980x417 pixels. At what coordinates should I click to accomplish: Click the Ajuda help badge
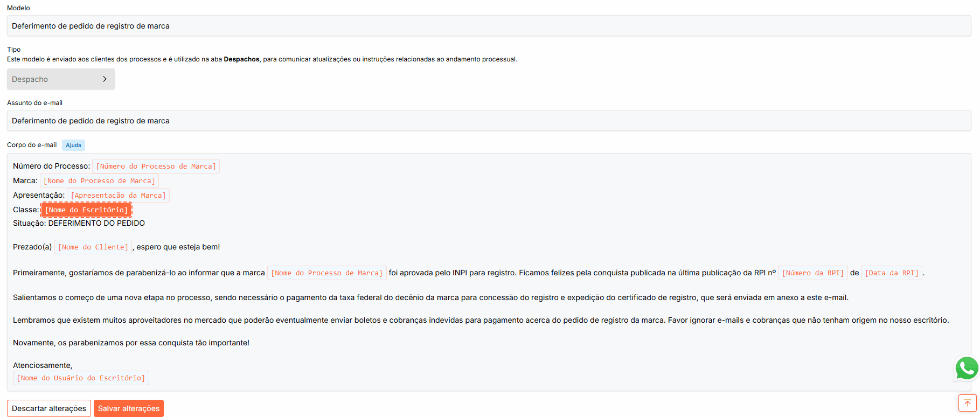73,145
